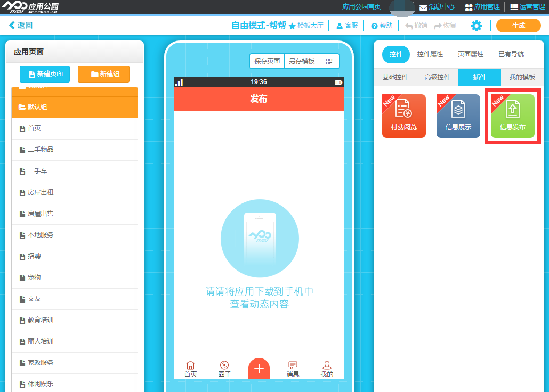549x392 pixels.
Task: Click the 新建组 button
Action: pyautogui.click(x=103, y=74)
